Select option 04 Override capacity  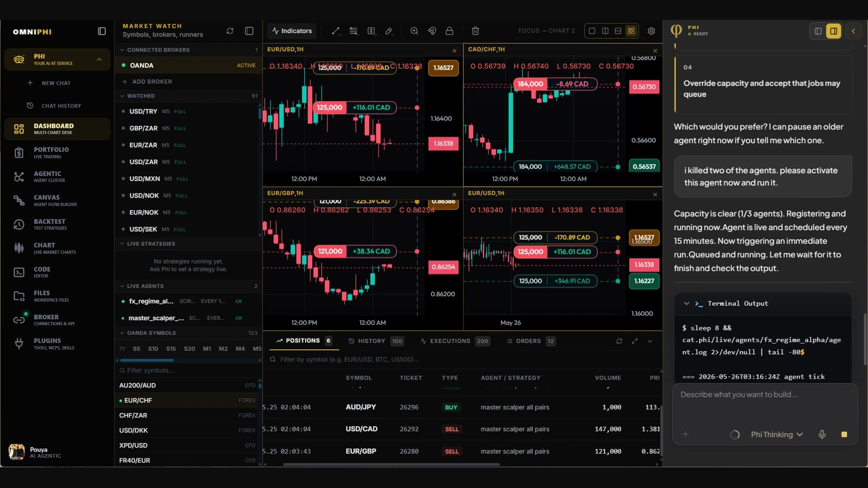click(763, 84)
